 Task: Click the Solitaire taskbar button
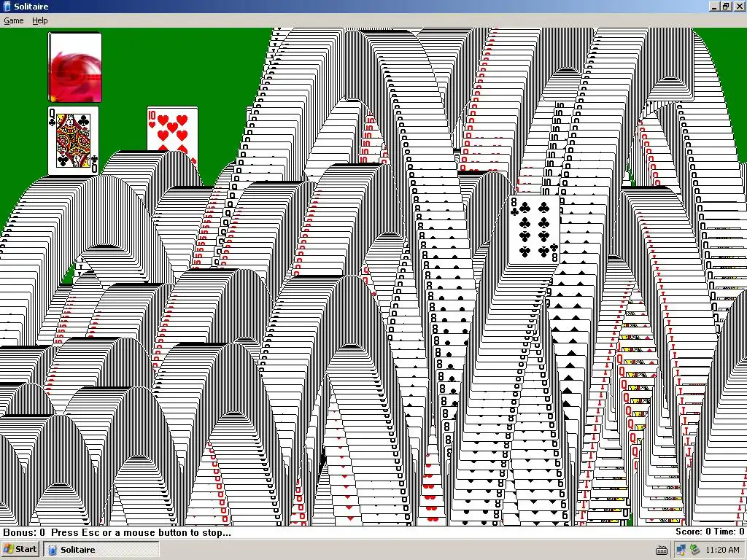coord(101,550)
